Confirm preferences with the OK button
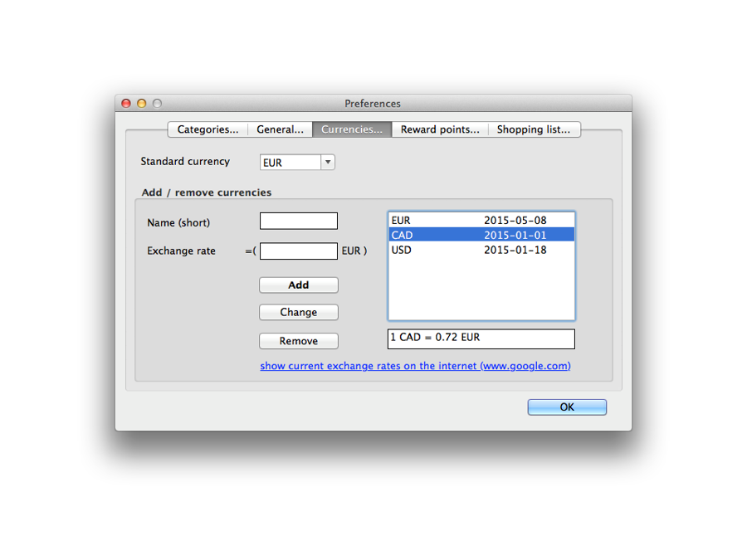Image resolution: width=747 pixels, height=560 pixels. coord(567,407)
